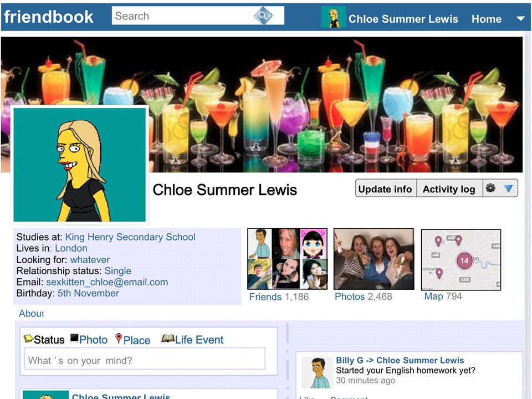Open the Photos thumbnail of three girls
The height and width of the screenshot is (399, 532).
pos(374,259)
